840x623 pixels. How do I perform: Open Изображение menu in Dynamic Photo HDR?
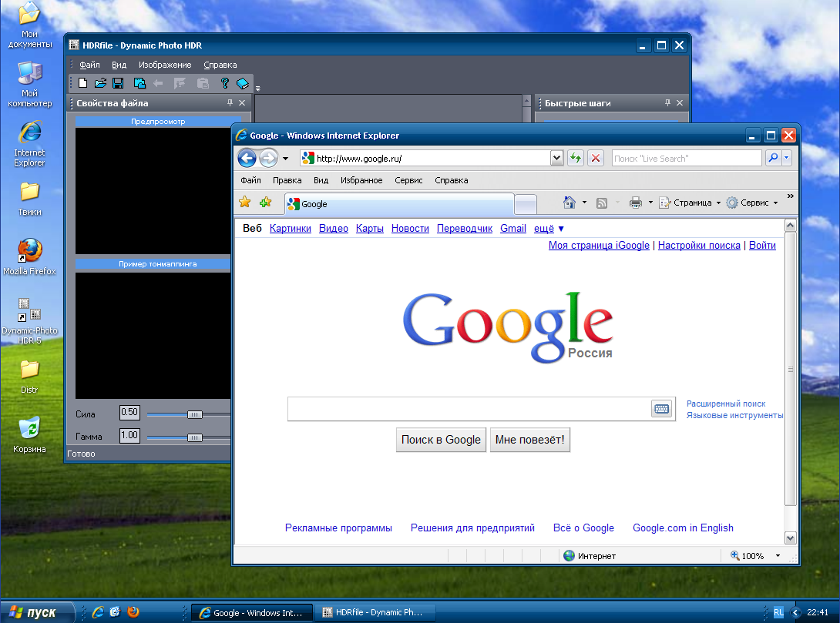click(x=165, y=65)
